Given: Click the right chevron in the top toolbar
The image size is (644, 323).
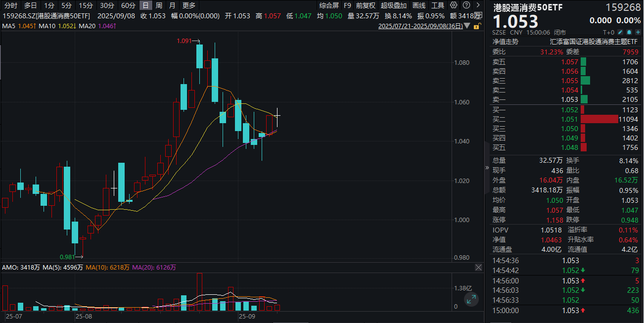Looking at the screenshot, I should tap(478, 5).
